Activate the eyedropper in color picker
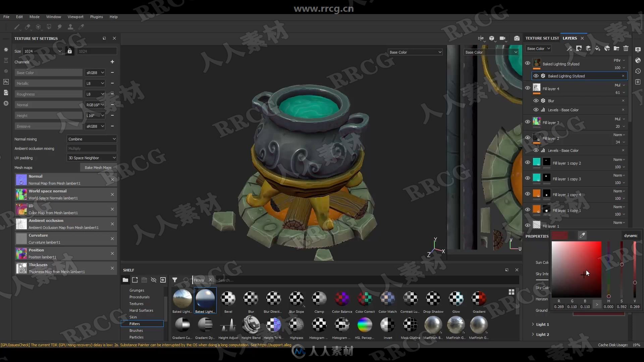 [582, 236]
